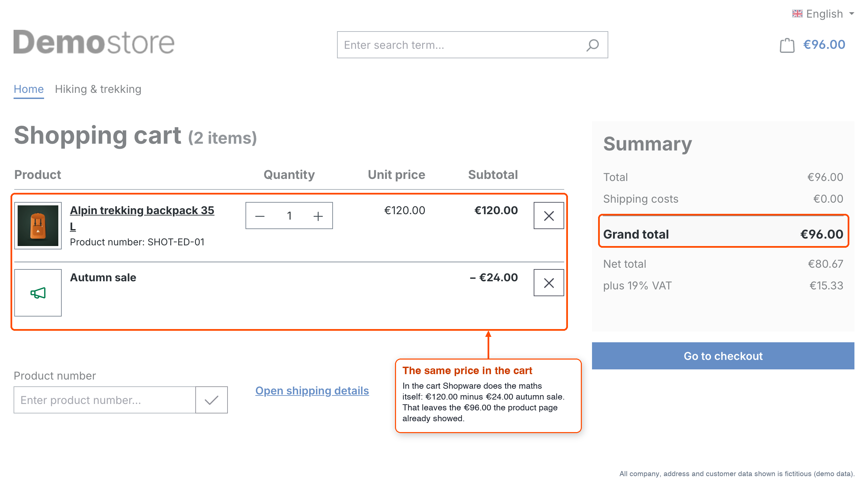This screenshot has height=488, width=868.
Task: Click the UK flag icon
Action: [797, 14]
